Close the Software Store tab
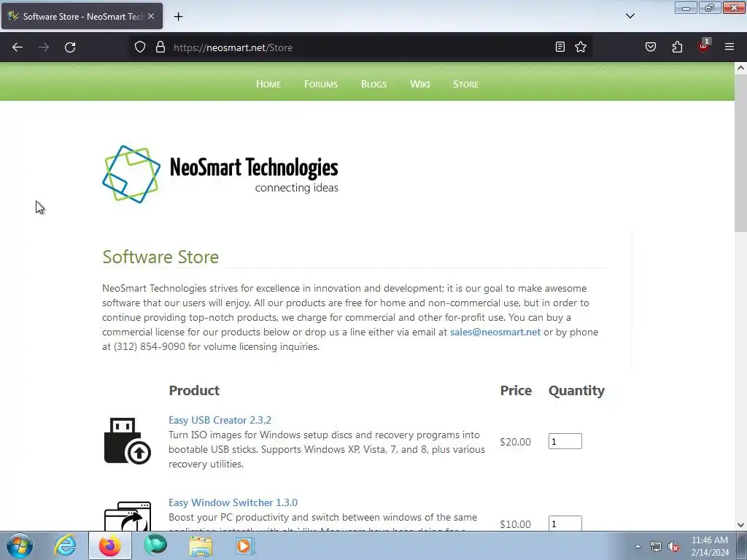Image resolution: width=747 pixels, height=560 pixels. [x=151, y=16]
